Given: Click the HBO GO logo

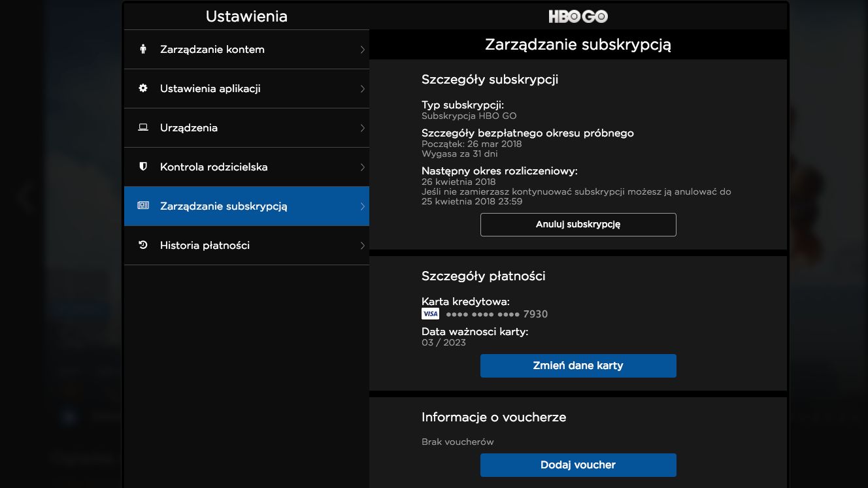Looking at the screenshot, I should pos(578,16).
